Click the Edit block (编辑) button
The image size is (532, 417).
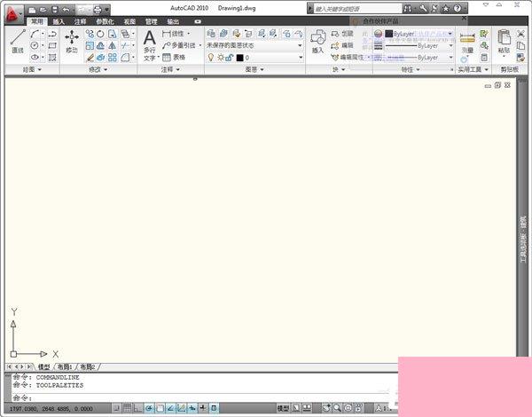pos(342,45)
